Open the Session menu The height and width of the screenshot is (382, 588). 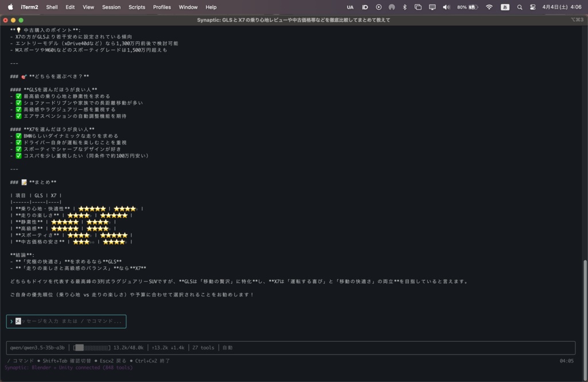[x=111, y=7]
